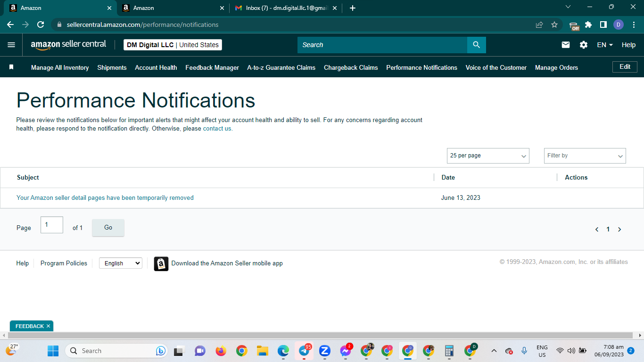The width and height of the screenshot is (644, 362).
Task: Click the page number input box
Action: [x=52, y=225]
